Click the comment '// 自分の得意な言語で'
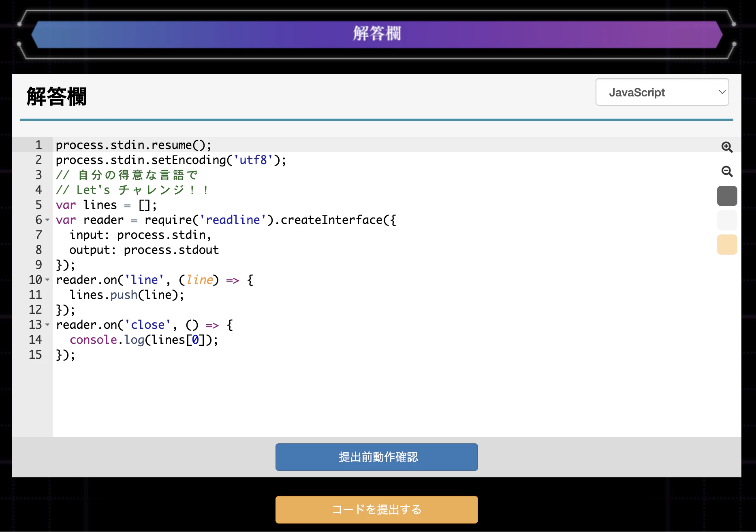The width and height of the screenshot is (756, 532). click(127, 175)
